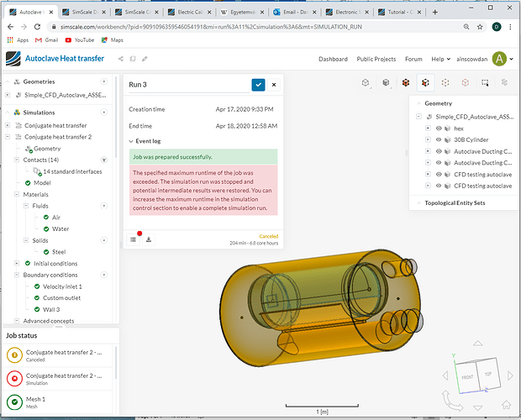Toggle visibility of 30B Cylinder
This screenshot has height=420, width=521.
point(438,139)
